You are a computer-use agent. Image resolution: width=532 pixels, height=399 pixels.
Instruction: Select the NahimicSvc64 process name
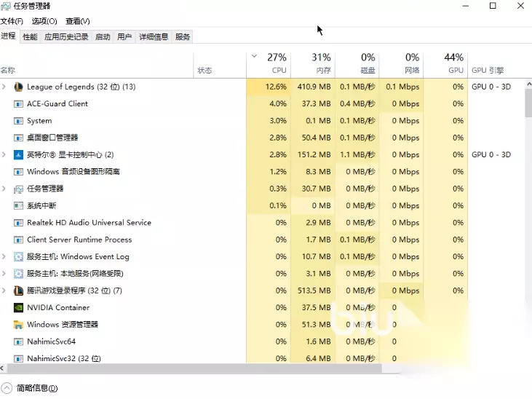[51, 341]
